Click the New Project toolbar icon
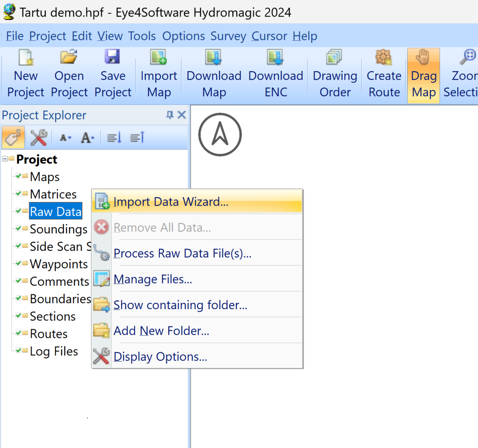 click(x=26, y=57)
